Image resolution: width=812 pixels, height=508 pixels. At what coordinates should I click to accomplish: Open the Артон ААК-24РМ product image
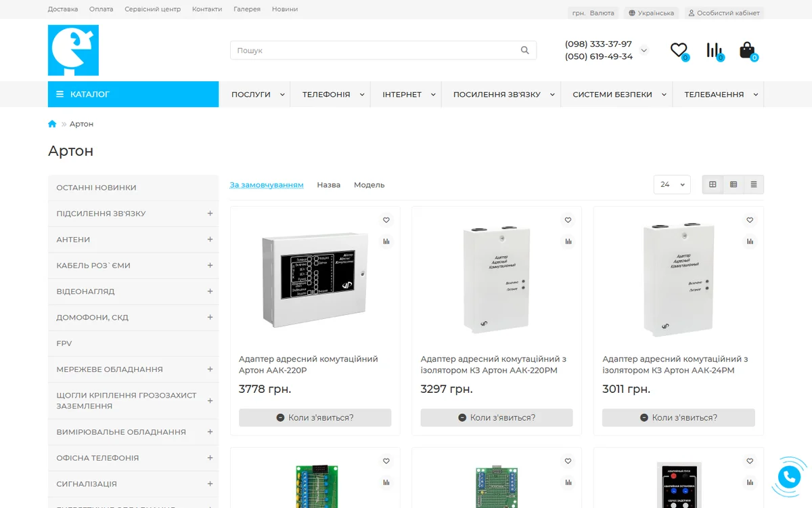[x=679, y=279]
